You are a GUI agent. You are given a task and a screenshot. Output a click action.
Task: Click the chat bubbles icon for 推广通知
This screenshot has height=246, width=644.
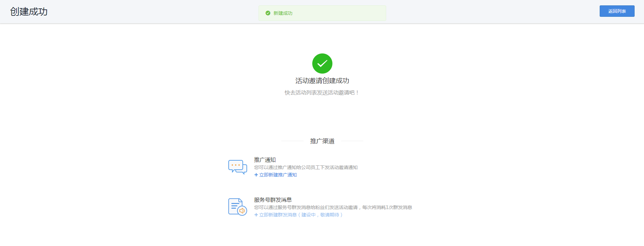point(237,167)
